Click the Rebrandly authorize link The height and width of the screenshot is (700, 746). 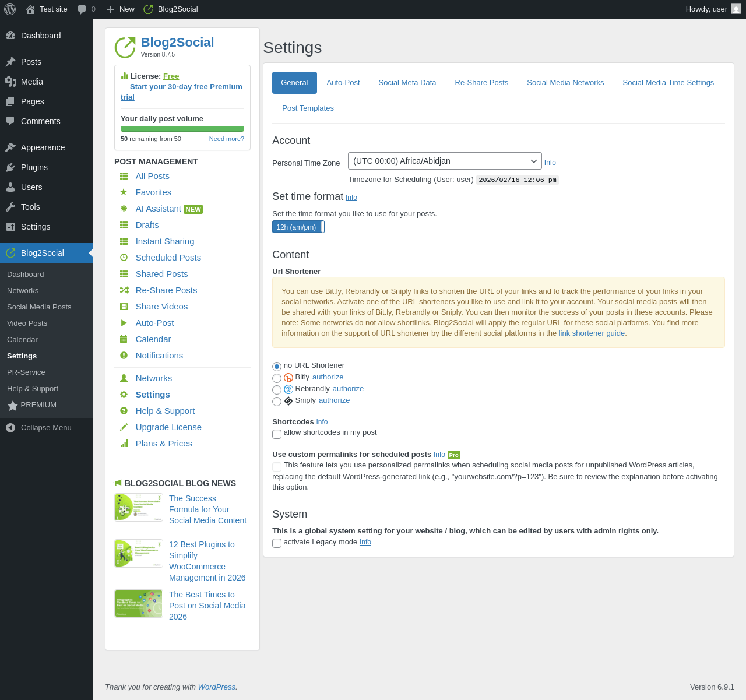[x=349, y=389]
